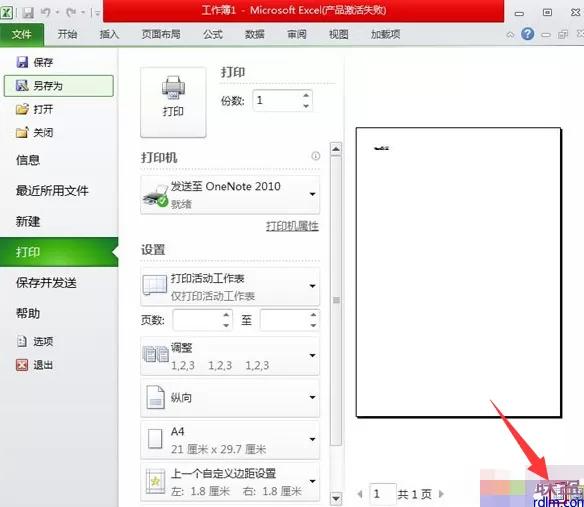The height and width of the screenshot is (507, 584).
Task: Decrease copies with the down arrow
Action: pos(306,106)
